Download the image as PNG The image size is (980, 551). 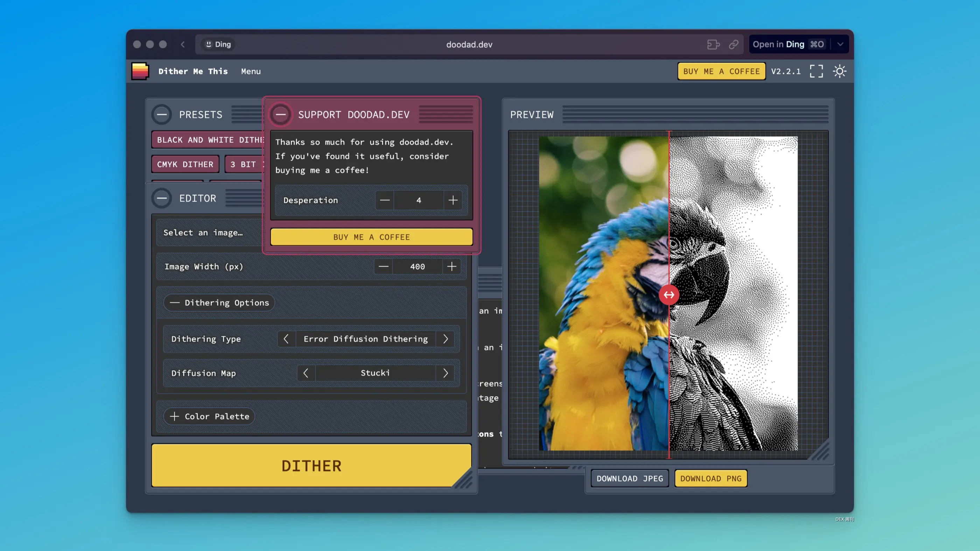pyautogui.click(x=710, y=478)
